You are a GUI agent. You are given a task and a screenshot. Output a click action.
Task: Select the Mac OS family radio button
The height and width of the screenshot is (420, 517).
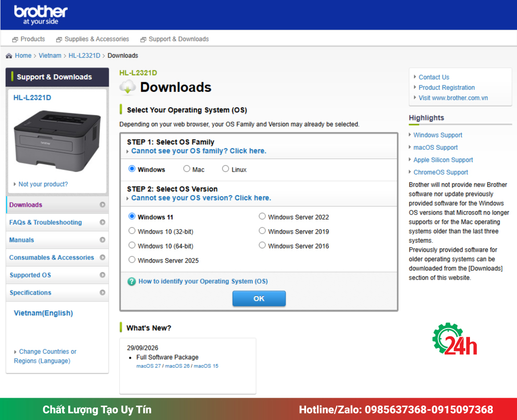[187, 169]
